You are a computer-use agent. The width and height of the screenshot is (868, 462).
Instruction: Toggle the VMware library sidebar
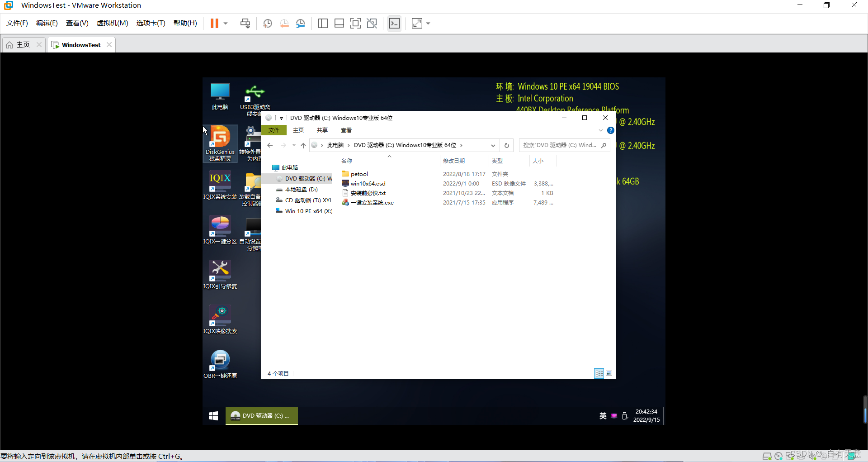click(x=323, y=23)
